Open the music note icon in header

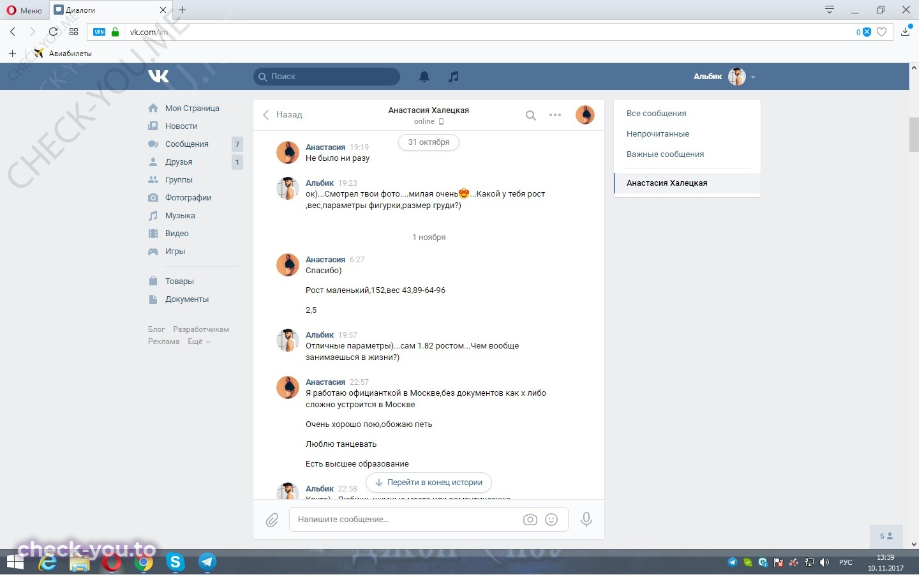(454, 77)
